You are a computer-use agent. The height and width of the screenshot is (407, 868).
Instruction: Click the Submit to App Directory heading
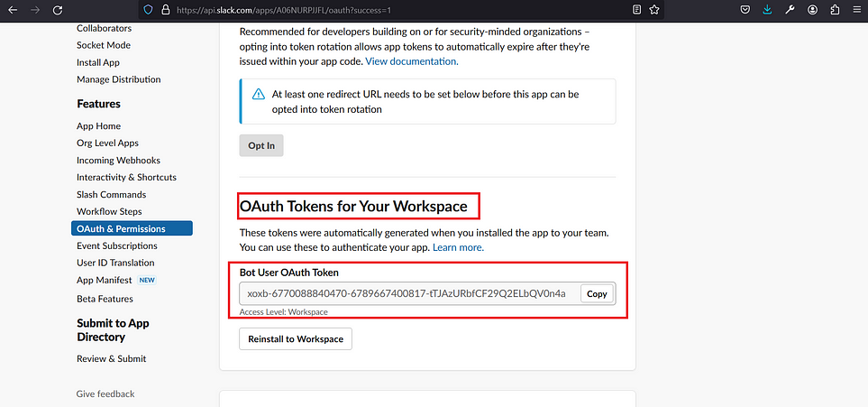(x=113, y=330)
